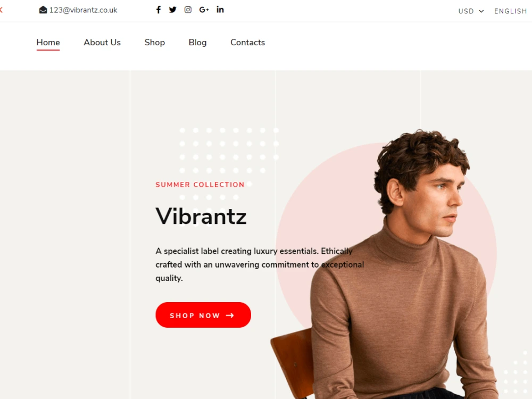Open the Twitter bird icon
This screenshot has width=532, height=399.
click(x=173, y=10)
